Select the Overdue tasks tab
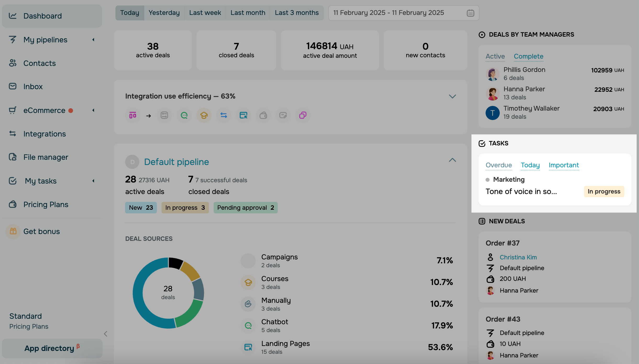639x364 pixels. 498,165
